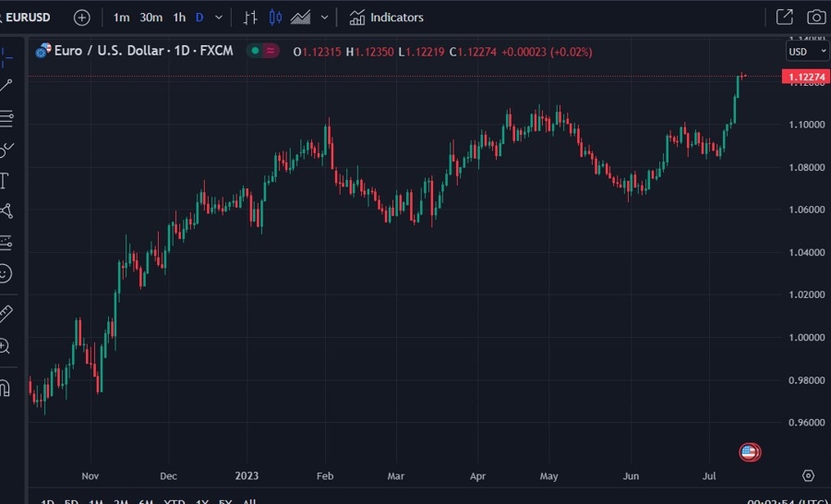Select the Crosshair cursor tool
The width and height of the screenshot is (831, 504).
pos(6,56)
